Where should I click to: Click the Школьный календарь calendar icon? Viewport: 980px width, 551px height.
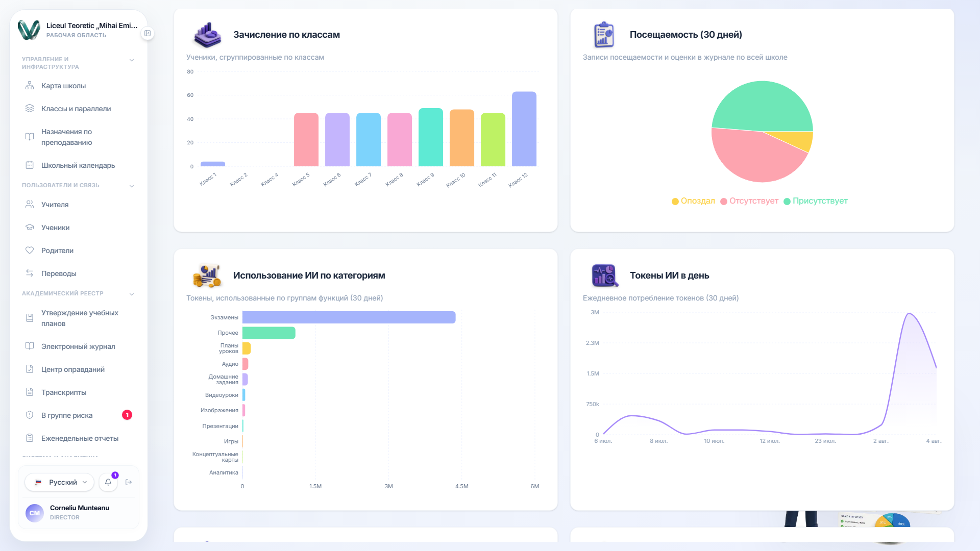click(x=30, y=165)
